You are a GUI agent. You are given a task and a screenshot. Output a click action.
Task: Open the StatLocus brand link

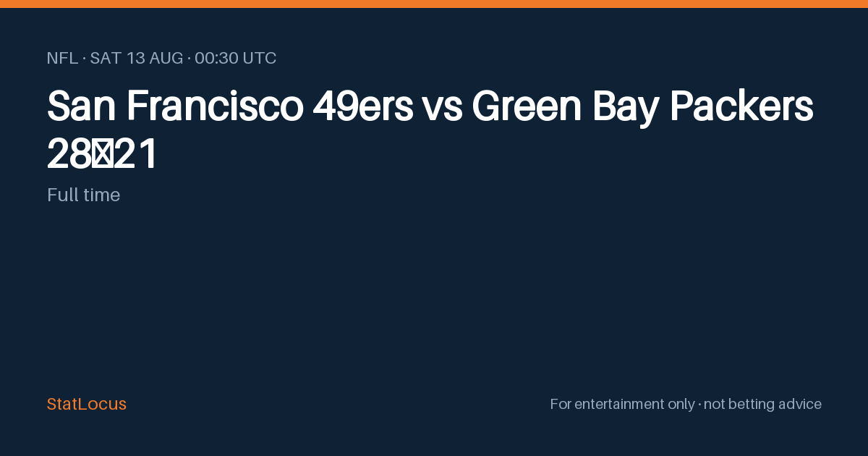coord(87,404)
